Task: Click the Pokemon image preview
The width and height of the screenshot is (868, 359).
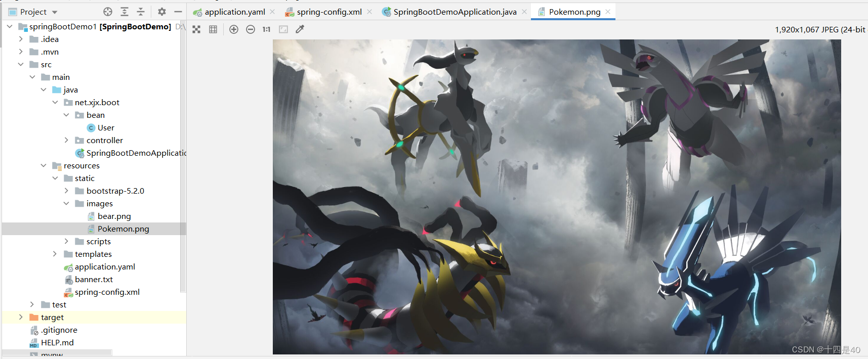Action: coord(557,197)
